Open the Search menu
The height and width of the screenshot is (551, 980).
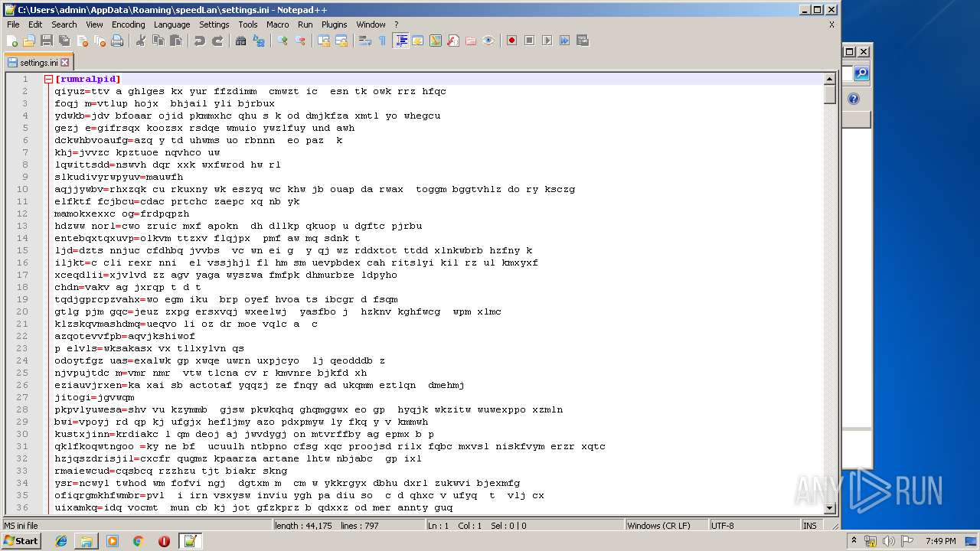pyautogui.click(x=64, y=24)
